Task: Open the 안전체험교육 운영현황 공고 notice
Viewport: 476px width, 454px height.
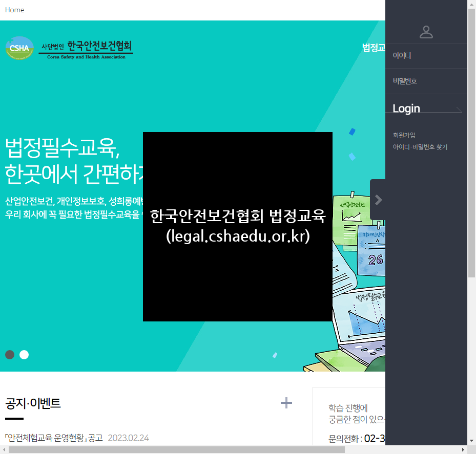Action: [x=54, y=438]
